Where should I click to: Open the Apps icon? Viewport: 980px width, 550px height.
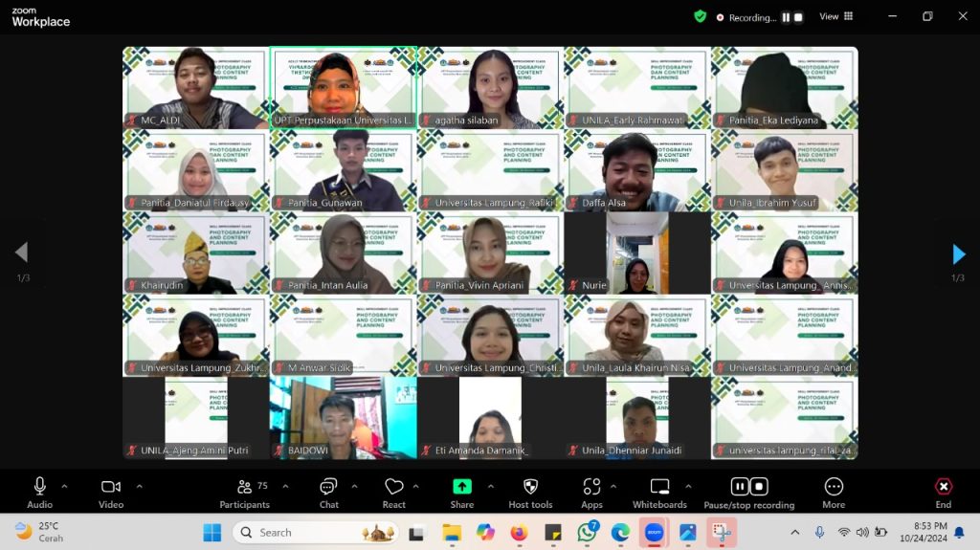tap(591, 487)
